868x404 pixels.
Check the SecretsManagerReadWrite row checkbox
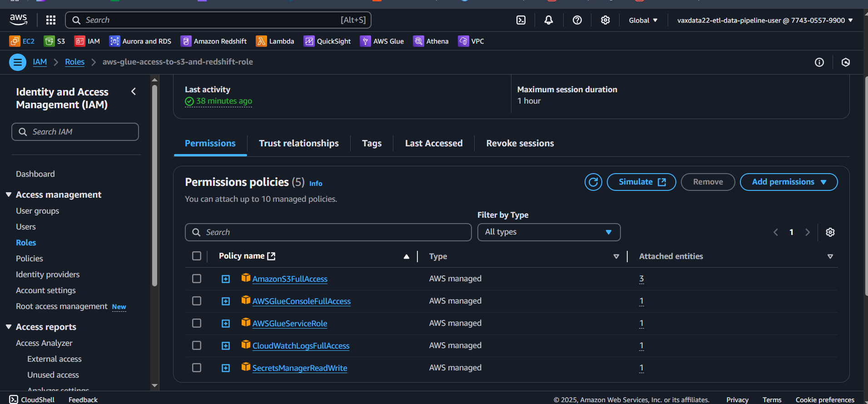click(197, 368)
